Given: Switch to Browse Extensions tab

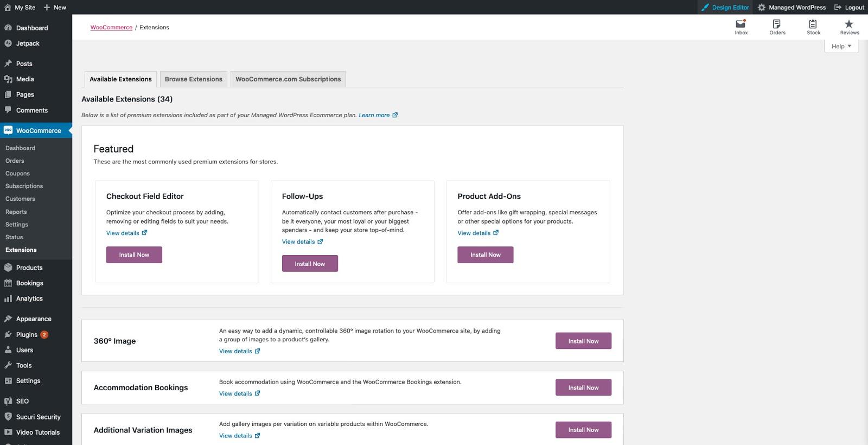Looking at the screenshot, I should [x=194, y=79].
